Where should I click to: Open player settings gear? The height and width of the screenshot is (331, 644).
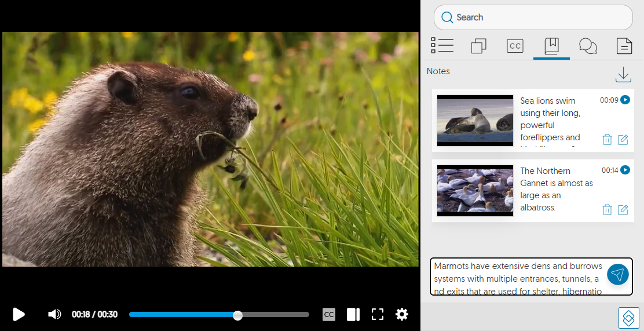point(402,315)
